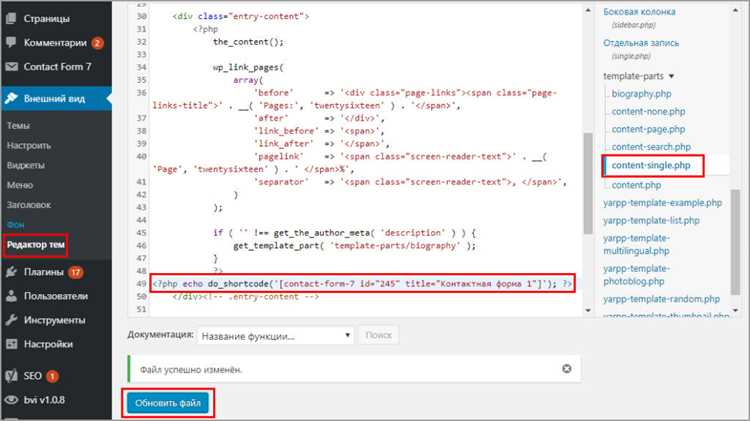Go to Виджеты submenu
Image resolution: width=750 pixels, height=421 pixels.
[26, 165]
